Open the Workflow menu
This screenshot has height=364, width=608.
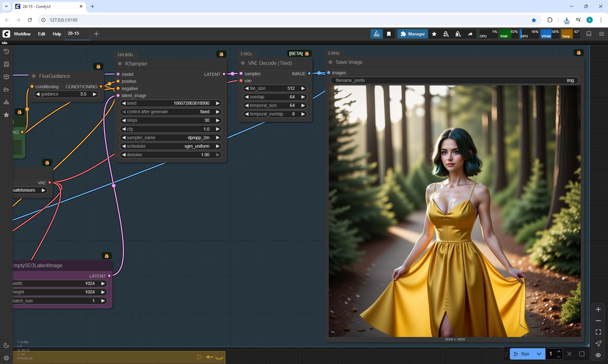tap(22, 34)
